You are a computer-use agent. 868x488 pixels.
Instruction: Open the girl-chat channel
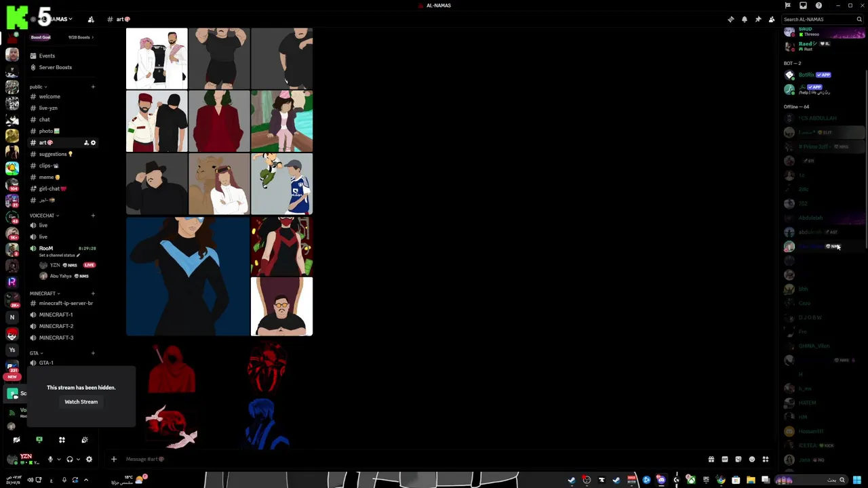point(62,188)
